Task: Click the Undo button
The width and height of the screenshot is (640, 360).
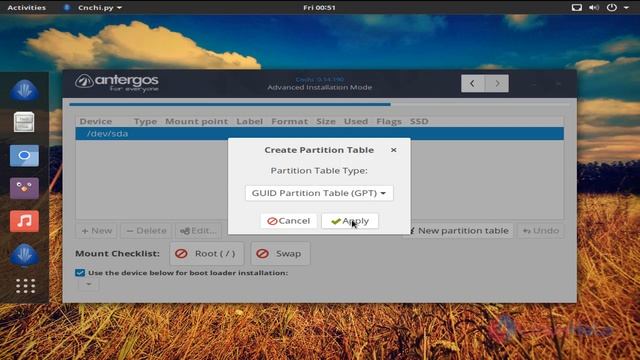Action: tap(541, 231)
